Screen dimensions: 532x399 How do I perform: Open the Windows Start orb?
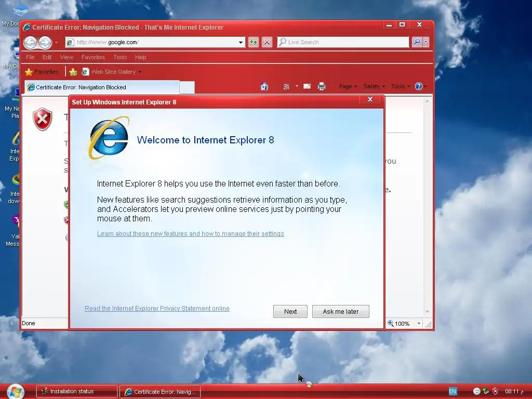click(15, 392)
